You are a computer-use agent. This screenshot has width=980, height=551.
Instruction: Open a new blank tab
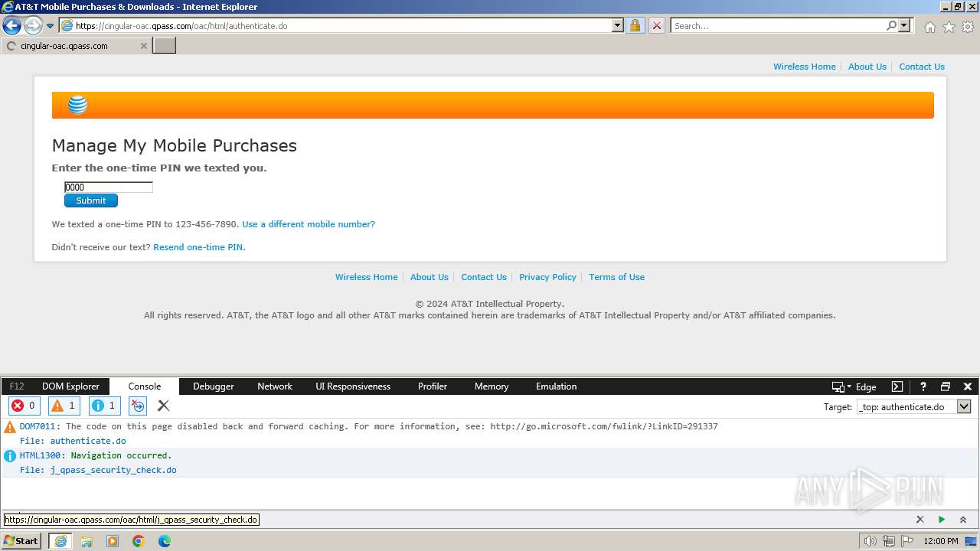[x=165, y=46]
